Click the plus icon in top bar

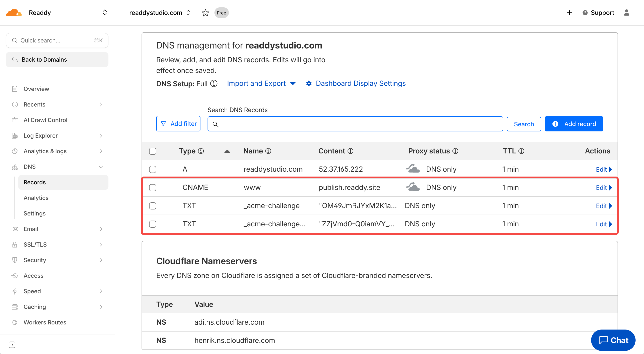tap(569, 12)
